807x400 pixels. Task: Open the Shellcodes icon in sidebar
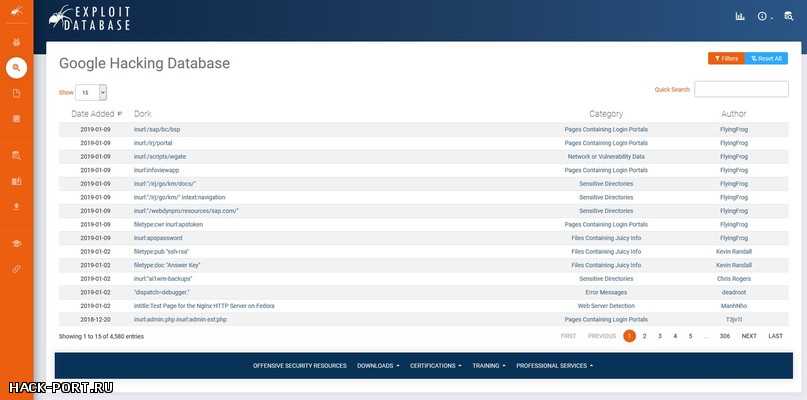coord(16,119)
